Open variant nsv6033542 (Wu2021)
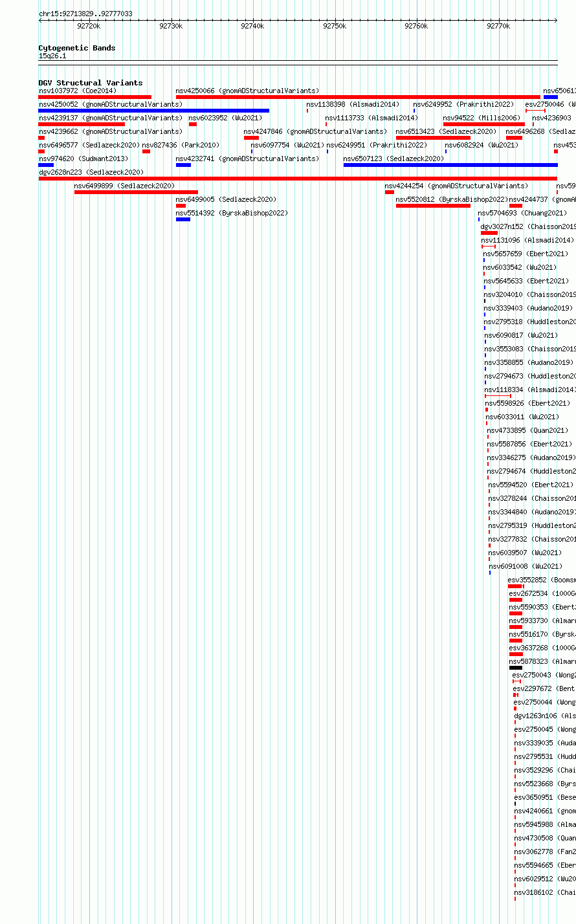Image resolution: width=576 pixels, height=924 pixels. pyautogui.click(x=520, y=267)
